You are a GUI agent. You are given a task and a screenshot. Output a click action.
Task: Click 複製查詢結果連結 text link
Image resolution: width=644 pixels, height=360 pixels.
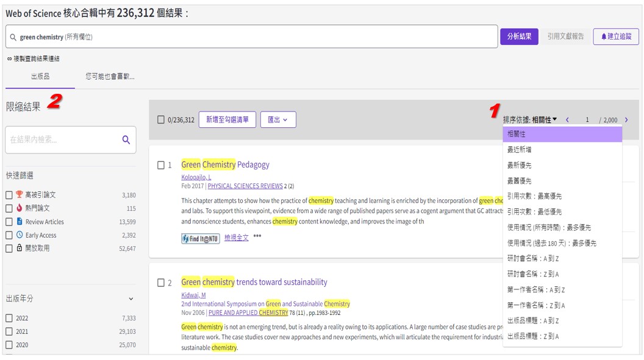pyautogui.click(x=37, y=59)
